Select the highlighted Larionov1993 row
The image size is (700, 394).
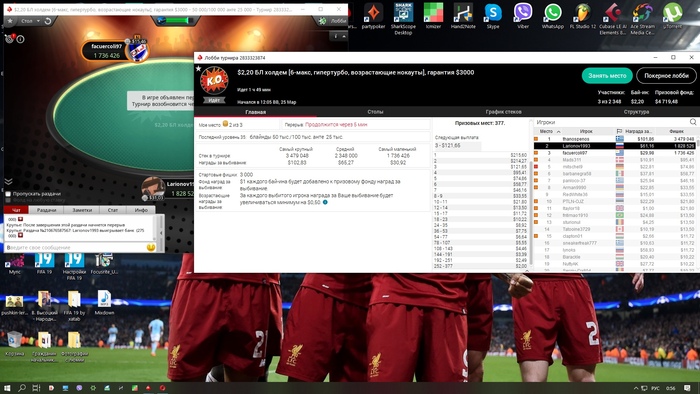point(615,146)
